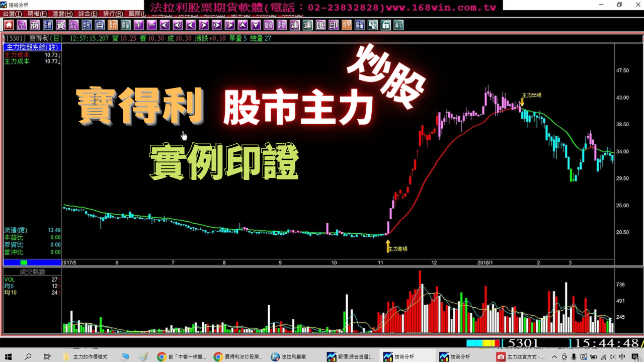The image size is (644, 362).
Task: Show hidden system tray icons chevron
Action: [555, 356]
